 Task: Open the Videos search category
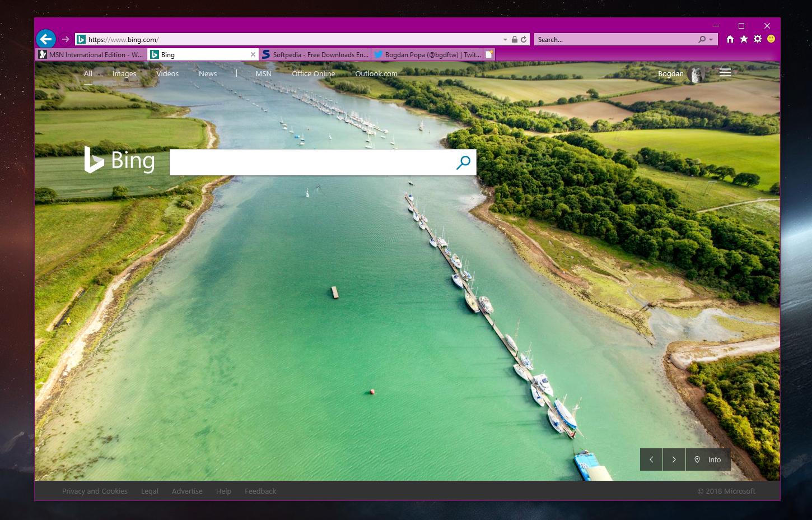coord(167,73)
